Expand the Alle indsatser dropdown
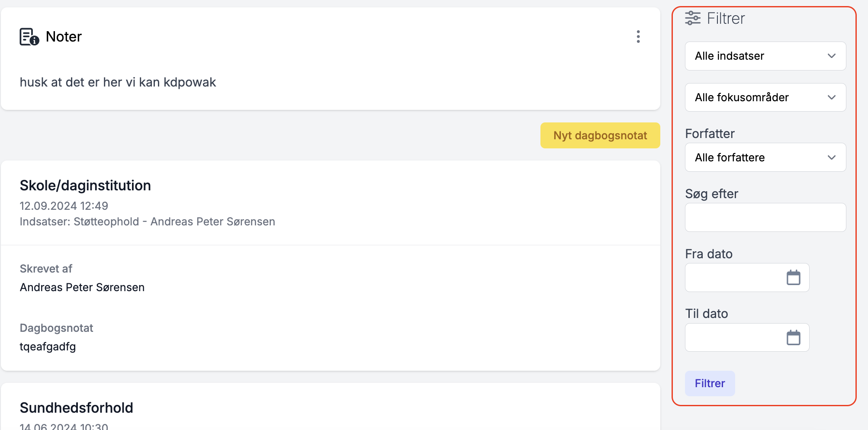 765,56
